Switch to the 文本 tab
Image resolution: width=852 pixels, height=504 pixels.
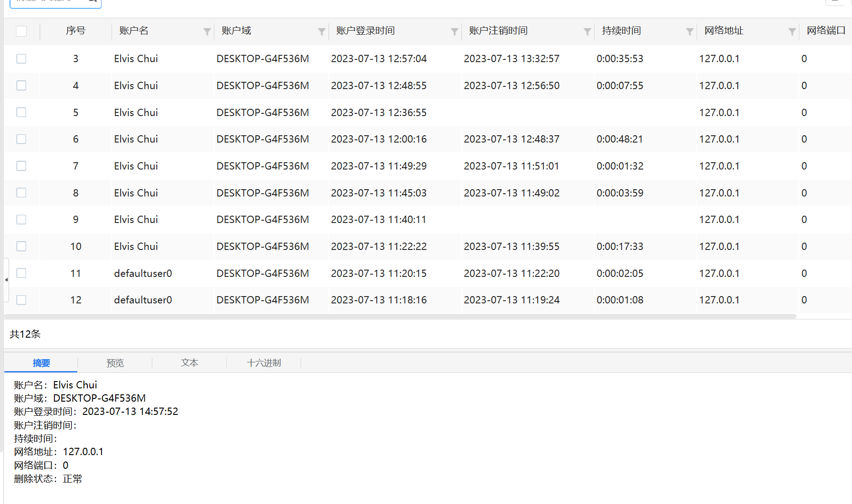189,363
